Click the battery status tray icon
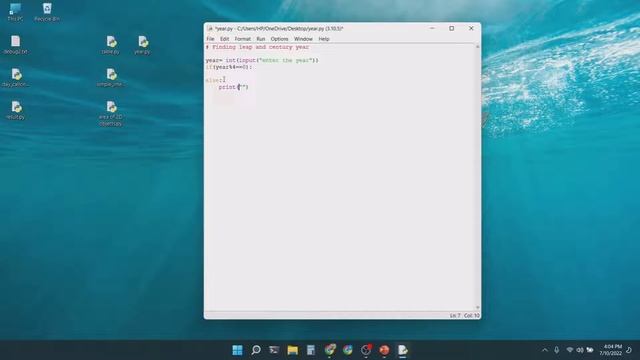The image size is (640, 360). (x=590, y=350)
